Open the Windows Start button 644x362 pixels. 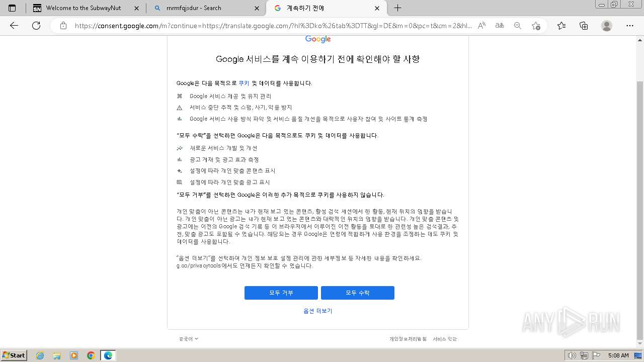[14, 355]
